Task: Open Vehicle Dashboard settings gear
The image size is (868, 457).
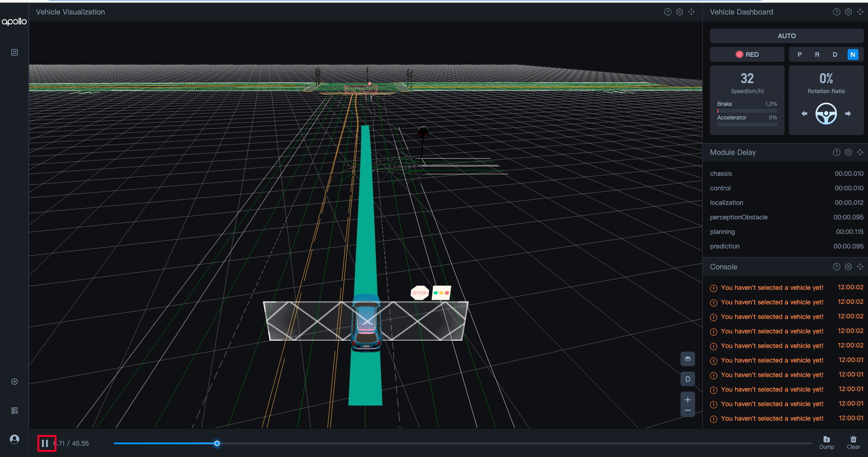Action: (848, 12)
